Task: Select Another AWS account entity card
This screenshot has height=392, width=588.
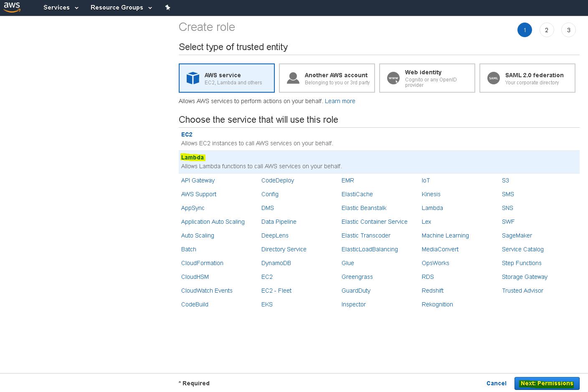Action: click(327, 78)
